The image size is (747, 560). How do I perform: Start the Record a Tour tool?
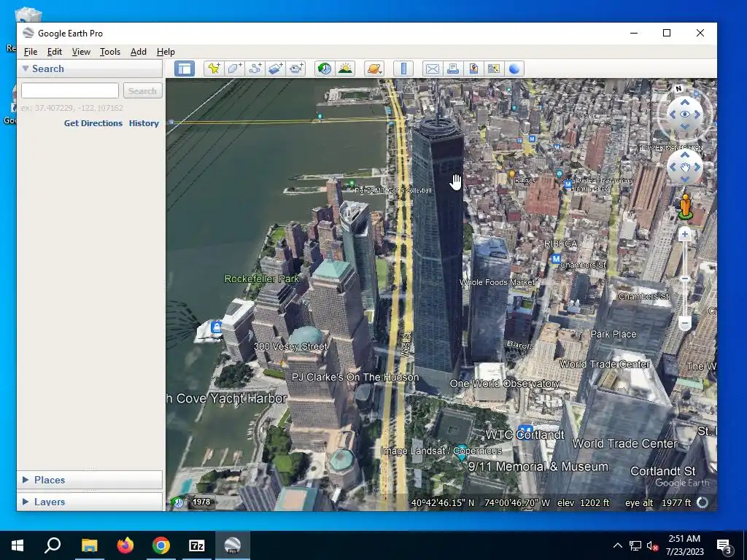pyautogui.click(x=296, y=69)
